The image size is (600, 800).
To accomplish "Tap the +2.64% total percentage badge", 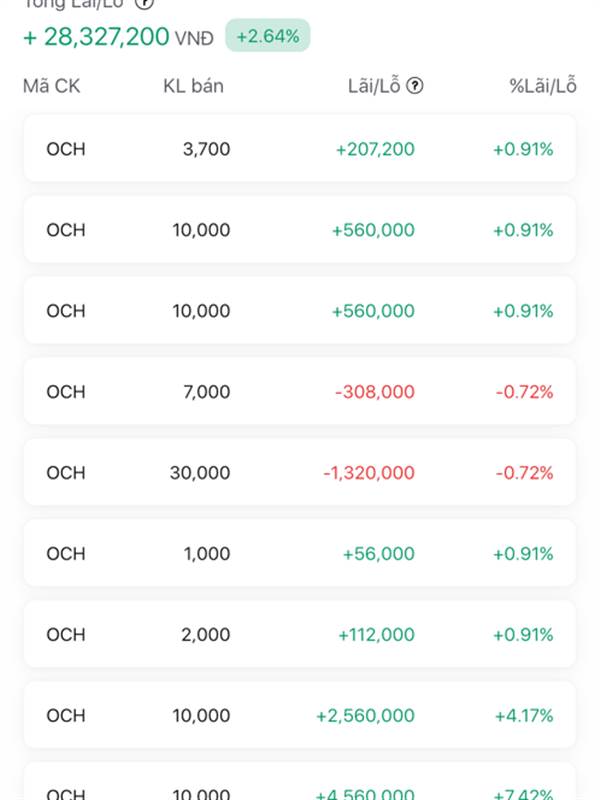I will coord(268,37).
